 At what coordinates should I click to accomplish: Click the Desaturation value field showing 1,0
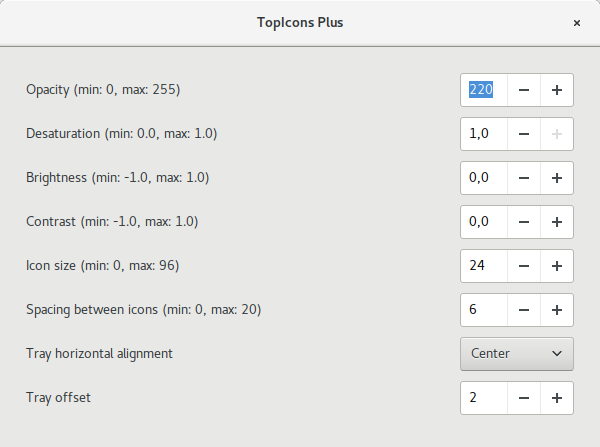pos(484,134)
